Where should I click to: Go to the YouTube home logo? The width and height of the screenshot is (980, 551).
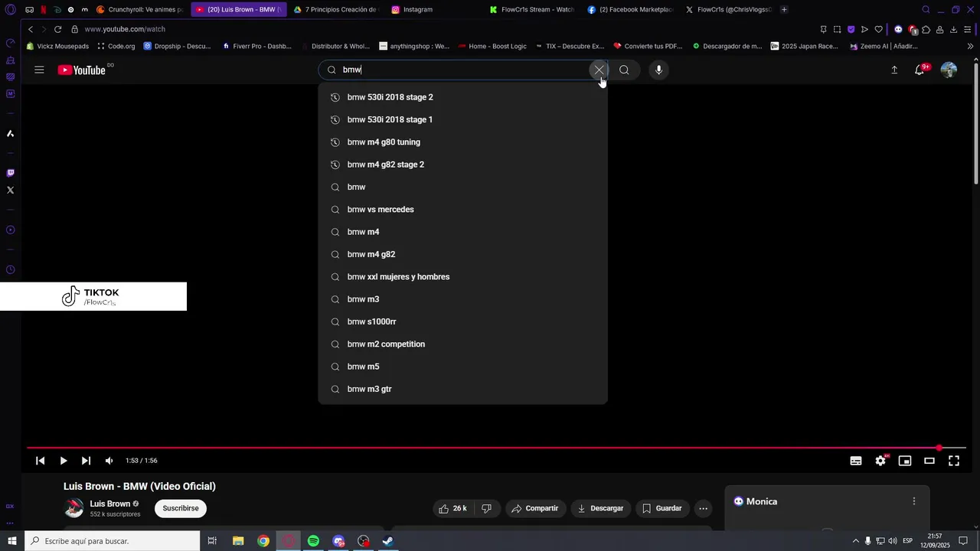click(81, 70)
